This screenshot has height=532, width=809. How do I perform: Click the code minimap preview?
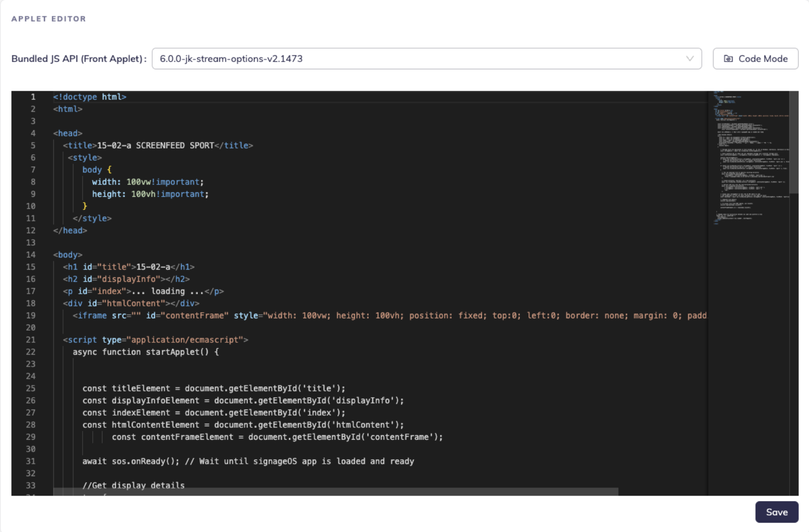click(x=749, y=159)
